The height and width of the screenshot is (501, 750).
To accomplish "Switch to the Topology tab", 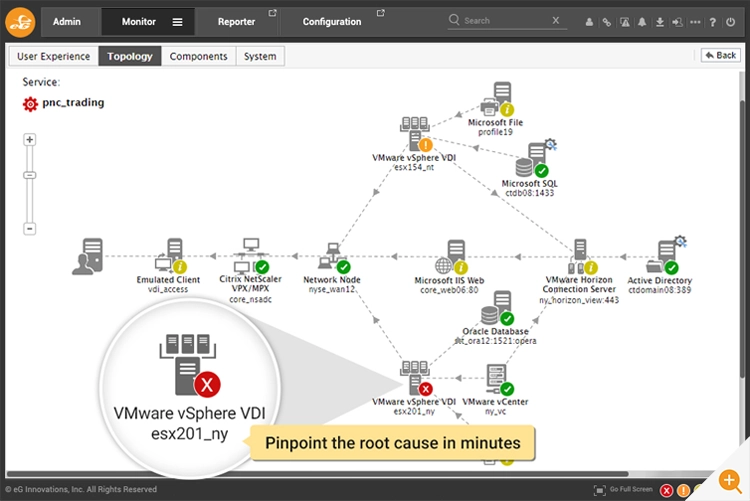I will point(130,56).
